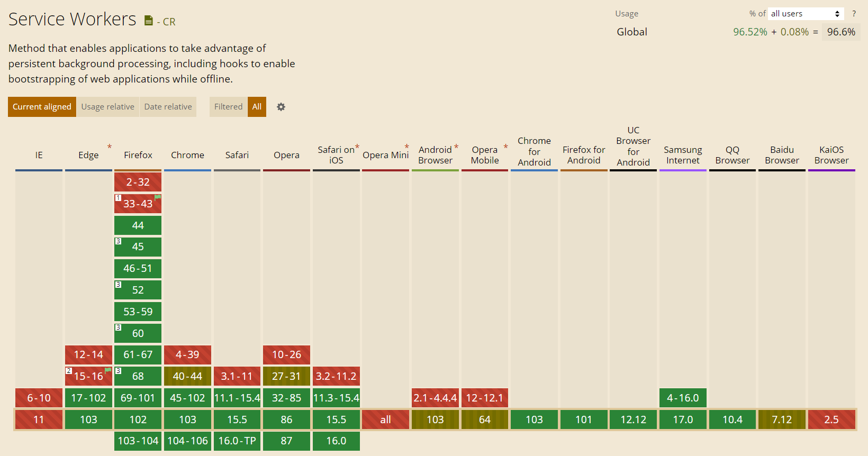Click the Safari on iOS column header
Viewport: 868px width, 456px height.
coord(336,155)
